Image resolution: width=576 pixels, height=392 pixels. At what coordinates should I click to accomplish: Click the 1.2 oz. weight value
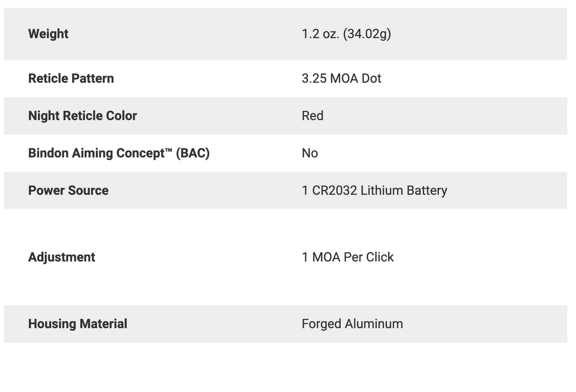tap(320, 34)
